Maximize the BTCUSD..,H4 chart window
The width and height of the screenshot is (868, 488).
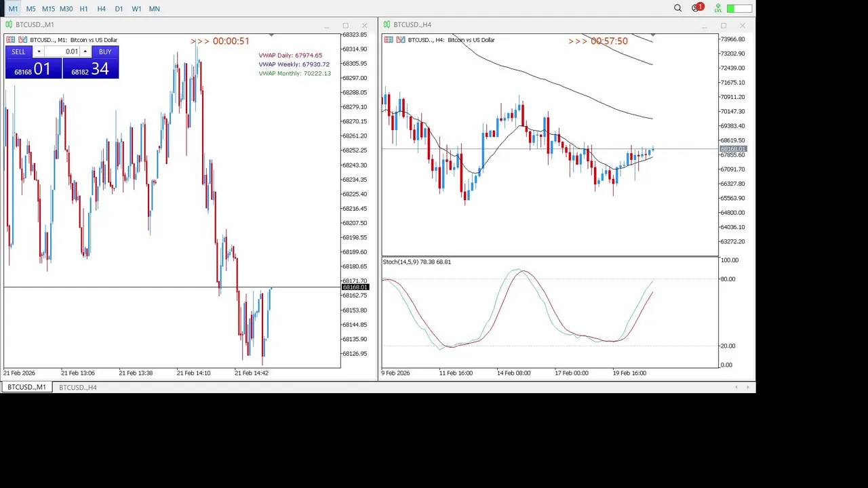(723, 25)
